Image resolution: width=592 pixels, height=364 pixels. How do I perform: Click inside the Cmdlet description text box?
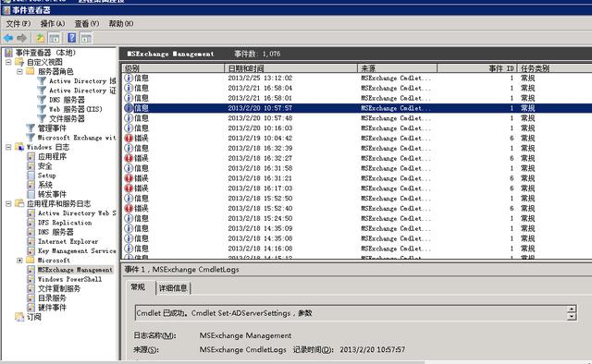coord(351,313)
